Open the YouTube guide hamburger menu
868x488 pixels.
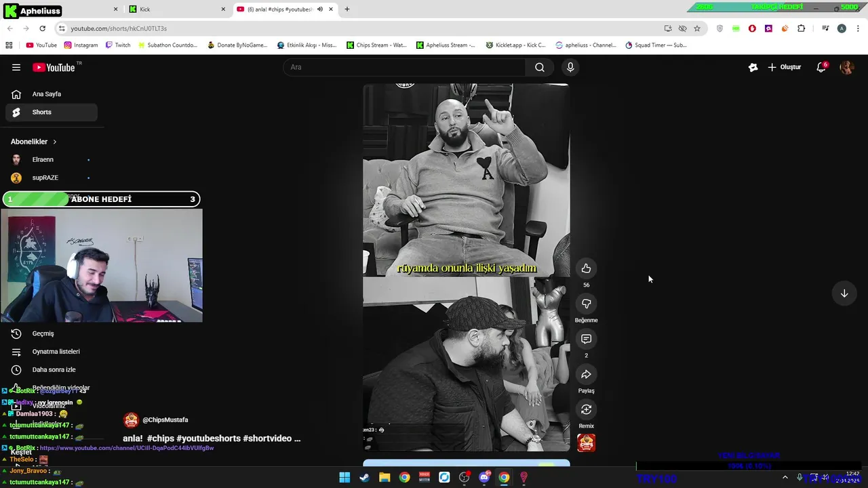coord(16,67)
